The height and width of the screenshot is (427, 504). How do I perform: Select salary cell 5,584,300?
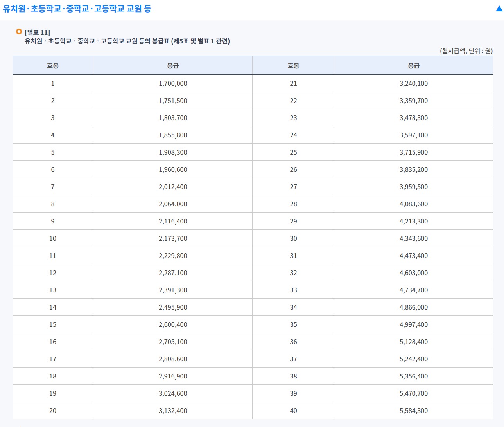414,411
